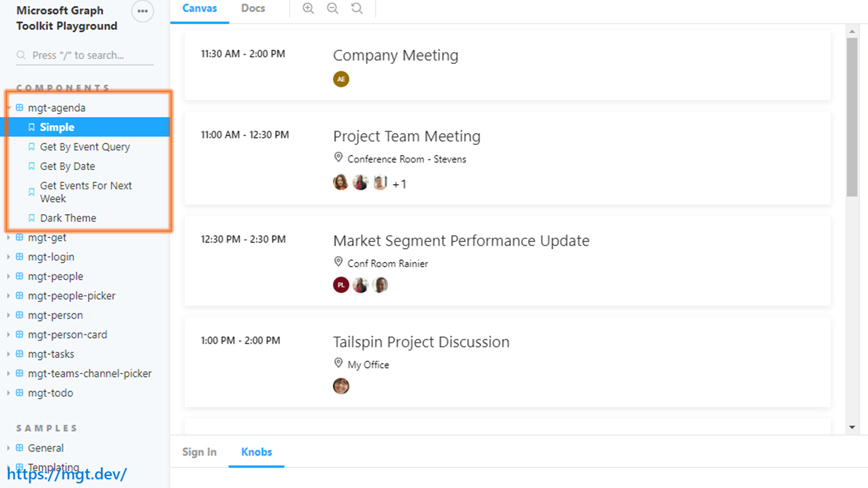Open the Get By Event Query story
This screenshot has width=868, height=488.
(x=84, y=147)
